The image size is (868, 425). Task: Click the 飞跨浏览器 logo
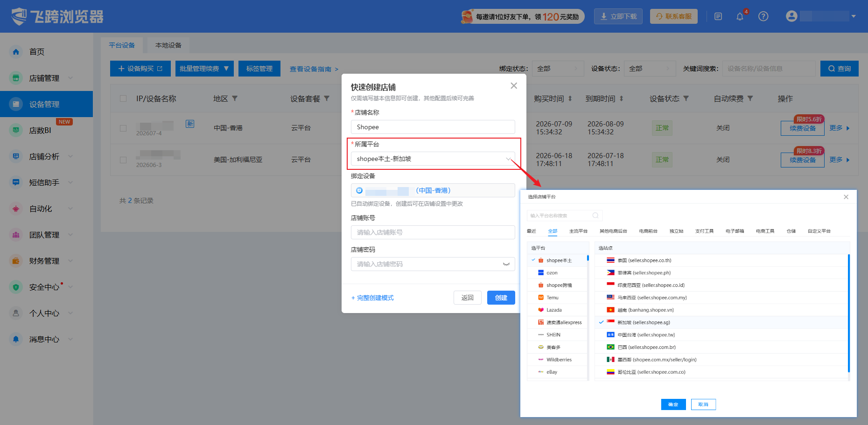(57, 16)
